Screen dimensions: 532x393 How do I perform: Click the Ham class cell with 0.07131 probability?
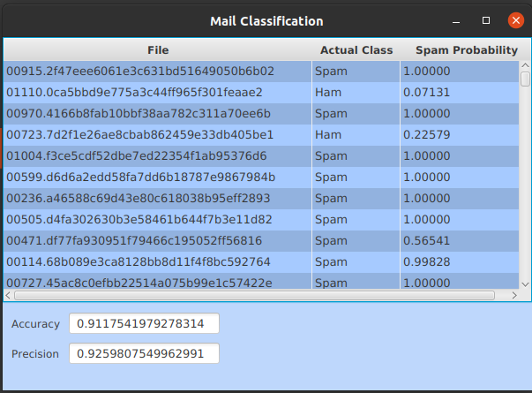(x=356, y=92)
